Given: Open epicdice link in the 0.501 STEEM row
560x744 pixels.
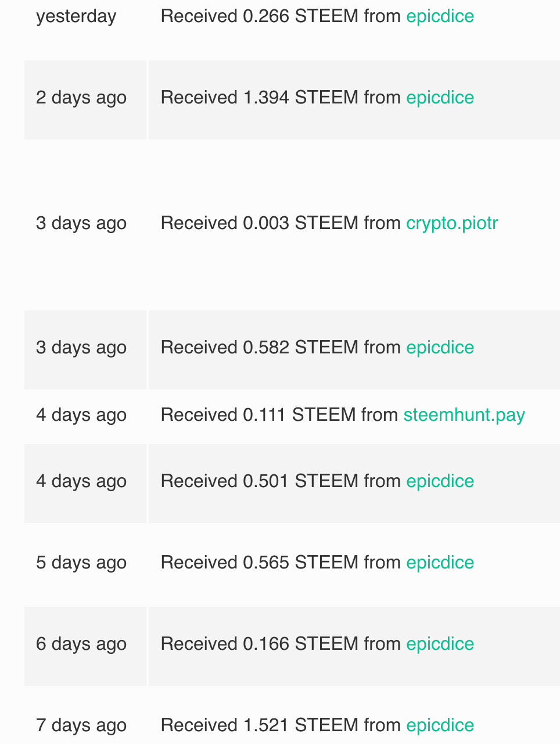Looking at the screenshot, I should 440,481.
